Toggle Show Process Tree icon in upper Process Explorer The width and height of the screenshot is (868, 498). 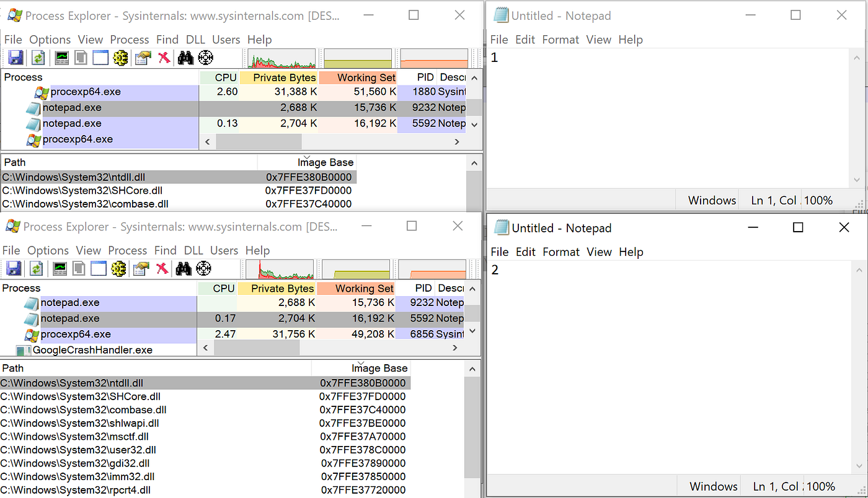(81, 58)
